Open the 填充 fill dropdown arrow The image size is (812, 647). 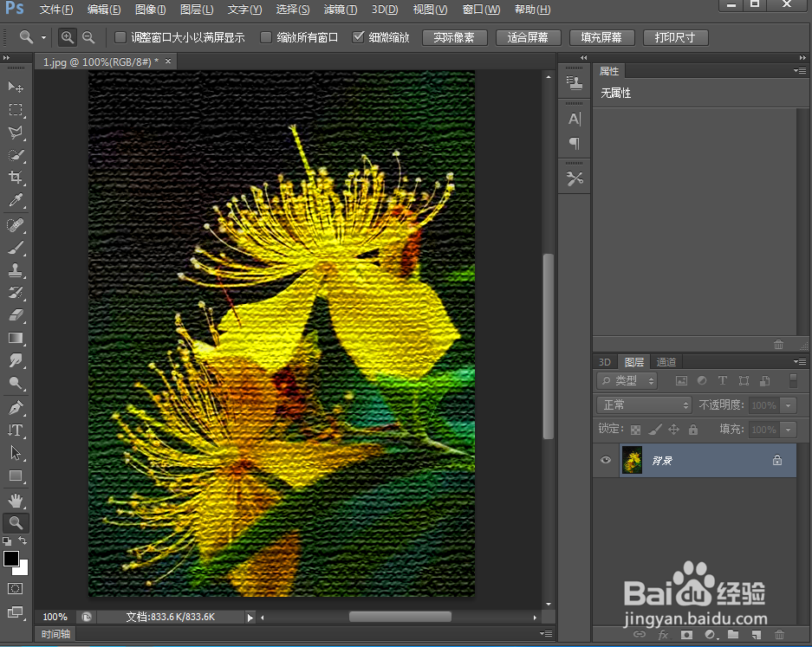point(789,430)
